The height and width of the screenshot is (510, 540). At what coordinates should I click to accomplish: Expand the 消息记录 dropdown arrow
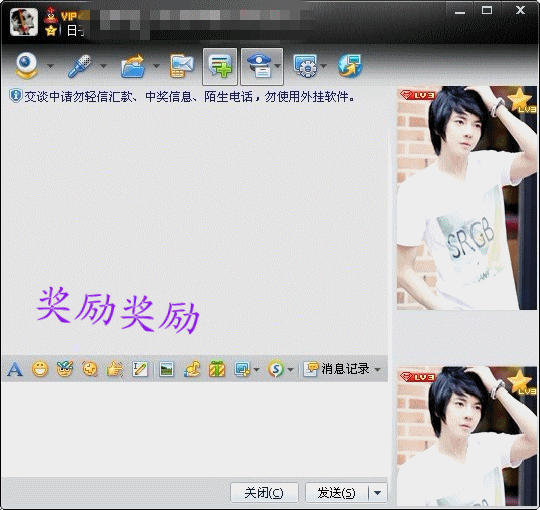pyautogui.click(x=378, y=370)
